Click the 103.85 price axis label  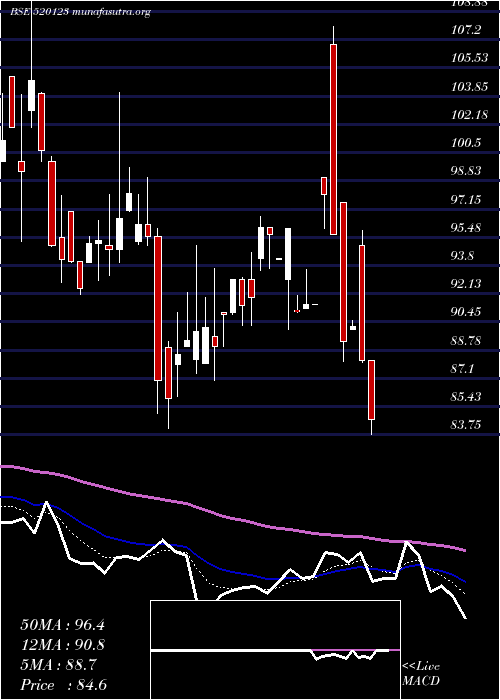click(x=469, y=87)
